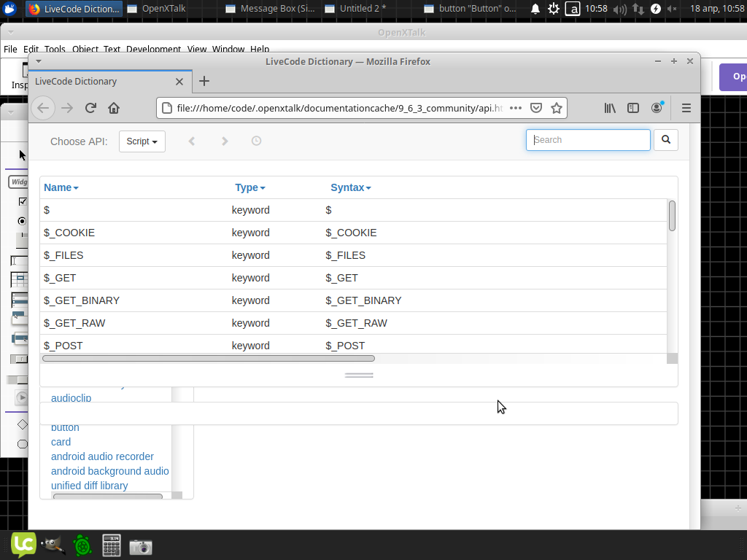
Task: Open the Syntax column filter dropdown
Action: point(351,187)
